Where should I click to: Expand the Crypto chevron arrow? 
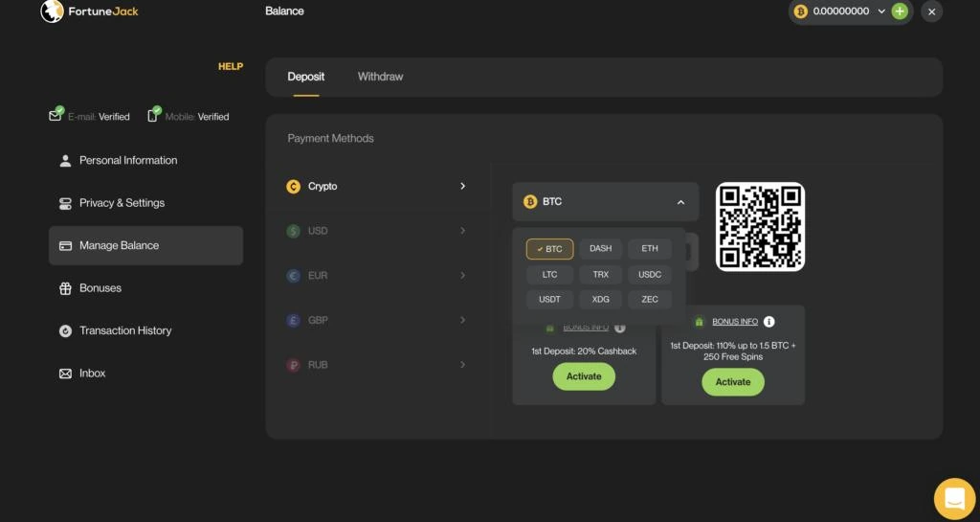pyautogui.click(x=462, y=187)
